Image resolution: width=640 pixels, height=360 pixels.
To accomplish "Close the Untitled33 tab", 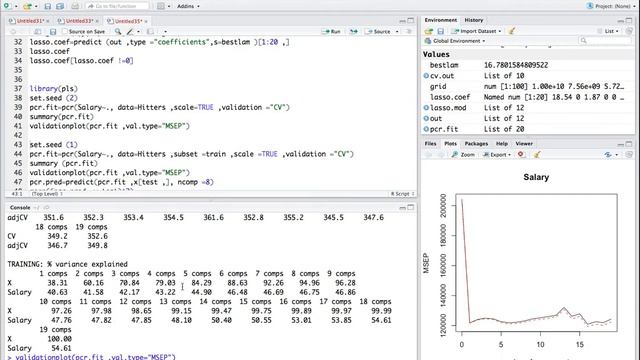I will pyautogui.click(x=97, y=21).
